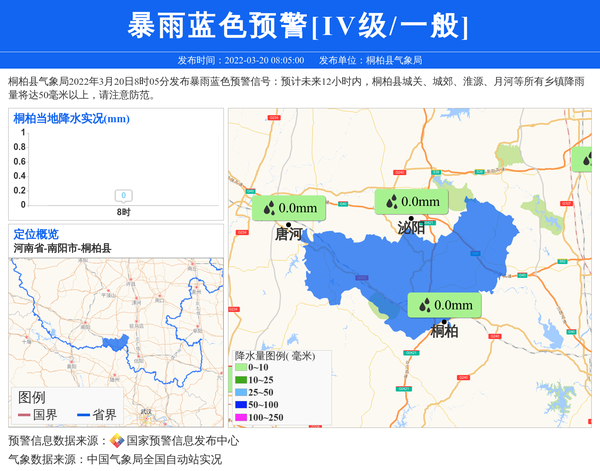Click the raindrop icon on Tanghe's 0.0mm label
Image resolution: width=600 pixels, height=471 pixels.
[x=268, y=207]
